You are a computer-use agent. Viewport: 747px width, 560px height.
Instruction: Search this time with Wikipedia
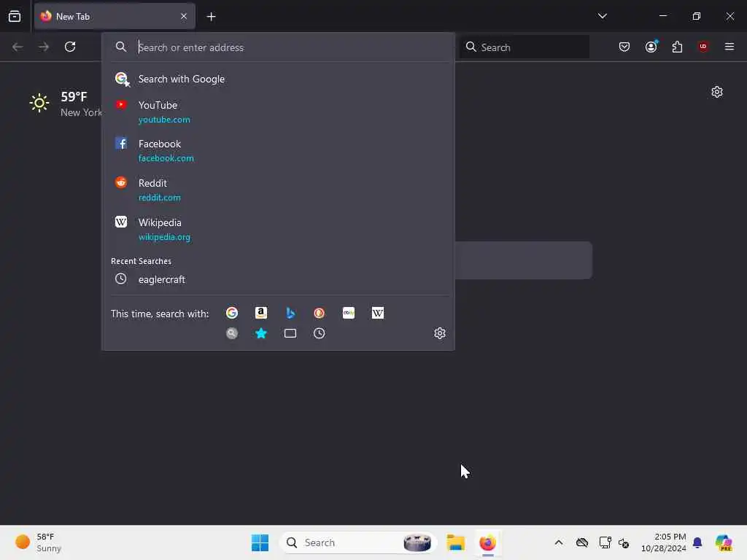pos(378,313)
